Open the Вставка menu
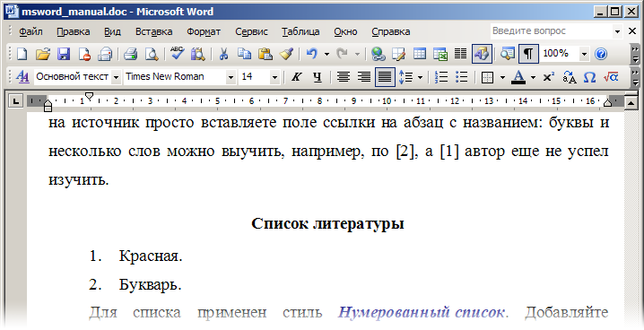 154,31
